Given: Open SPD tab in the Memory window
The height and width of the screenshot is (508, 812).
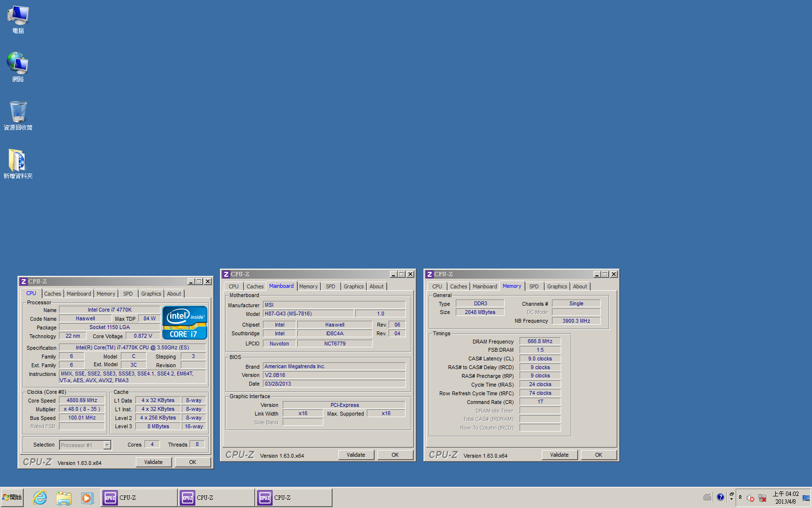Looking at the screenshot, I should point(534,286).
